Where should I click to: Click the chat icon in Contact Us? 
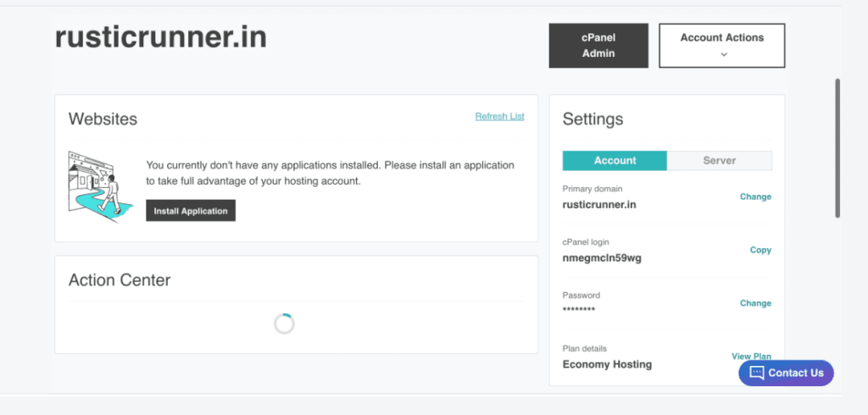[756, 373]
